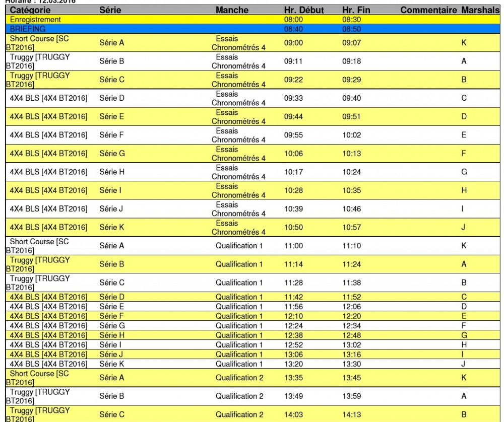
Task: Click the 11:00 start time
Action: coord(293,246)
